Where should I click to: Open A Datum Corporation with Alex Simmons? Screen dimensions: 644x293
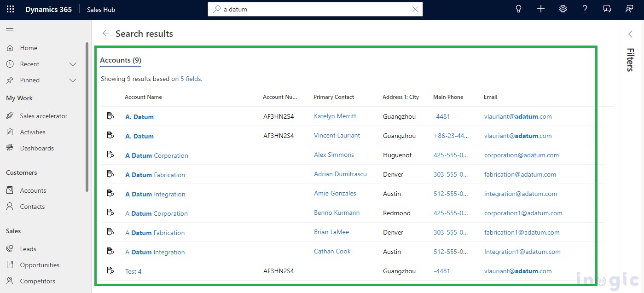point(157,155)
